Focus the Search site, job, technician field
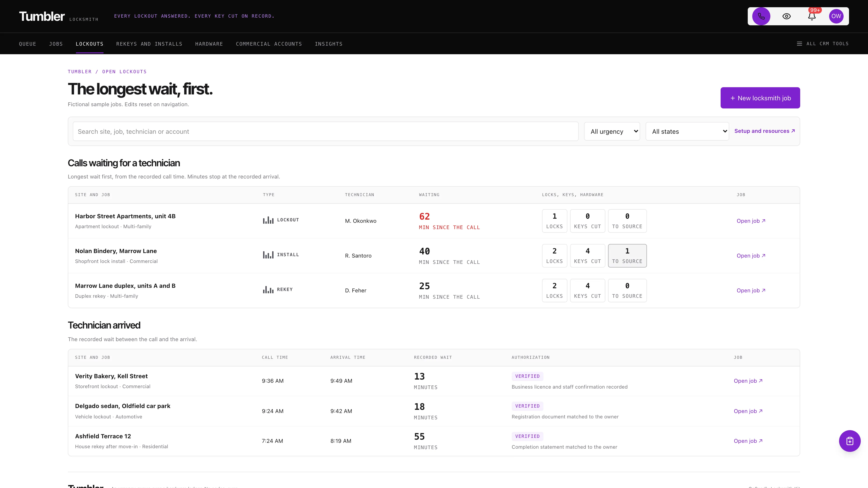 (x=325, y=131)
